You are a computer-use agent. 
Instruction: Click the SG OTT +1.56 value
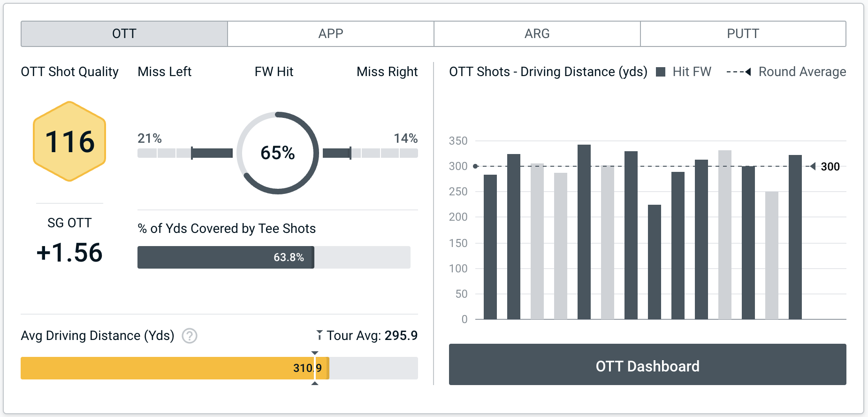[69, 253]
